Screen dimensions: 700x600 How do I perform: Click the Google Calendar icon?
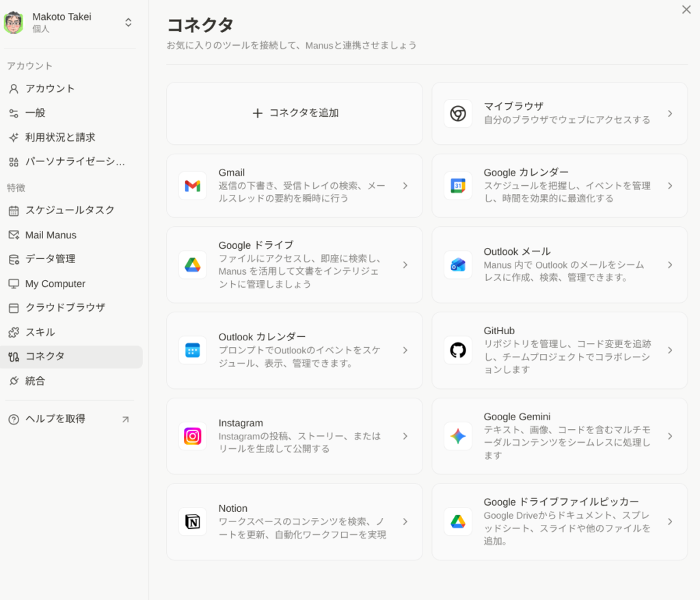[x=458, y=186]
